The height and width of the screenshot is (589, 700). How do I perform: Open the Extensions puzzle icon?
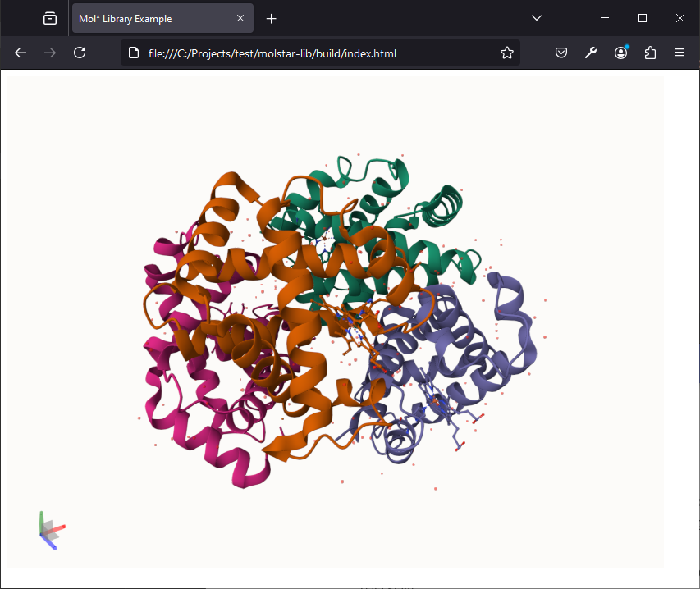coord(650,53)
